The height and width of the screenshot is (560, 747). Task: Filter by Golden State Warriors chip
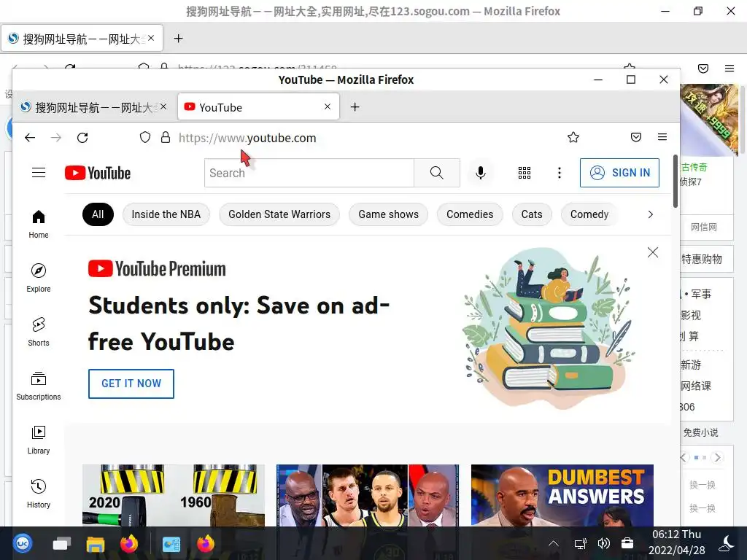(x=279, y=214)
